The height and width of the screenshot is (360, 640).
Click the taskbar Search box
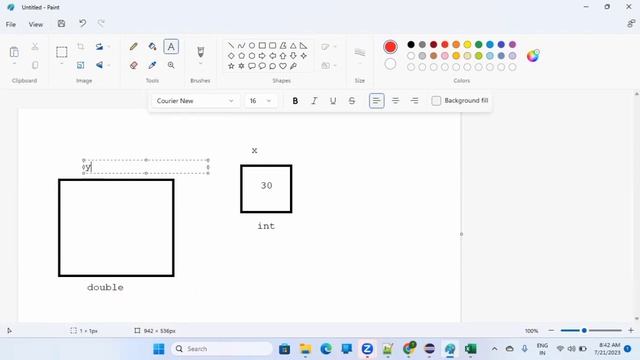pos(222,349)
